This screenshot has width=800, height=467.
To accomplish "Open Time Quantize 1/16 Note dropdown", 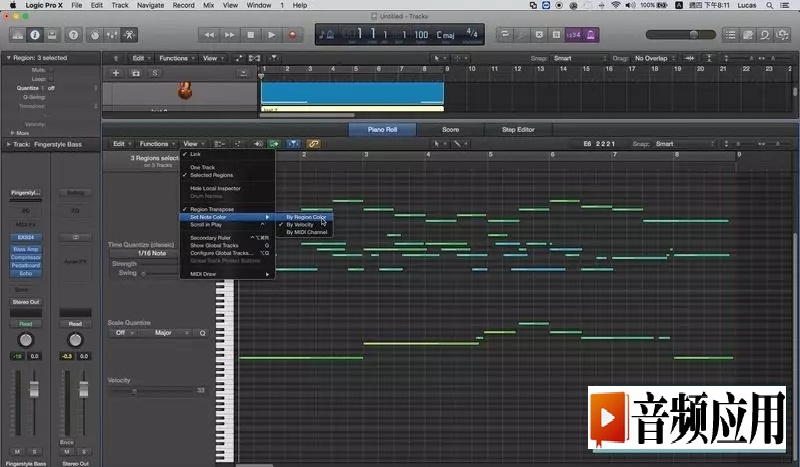I will [x=151, y=253].
